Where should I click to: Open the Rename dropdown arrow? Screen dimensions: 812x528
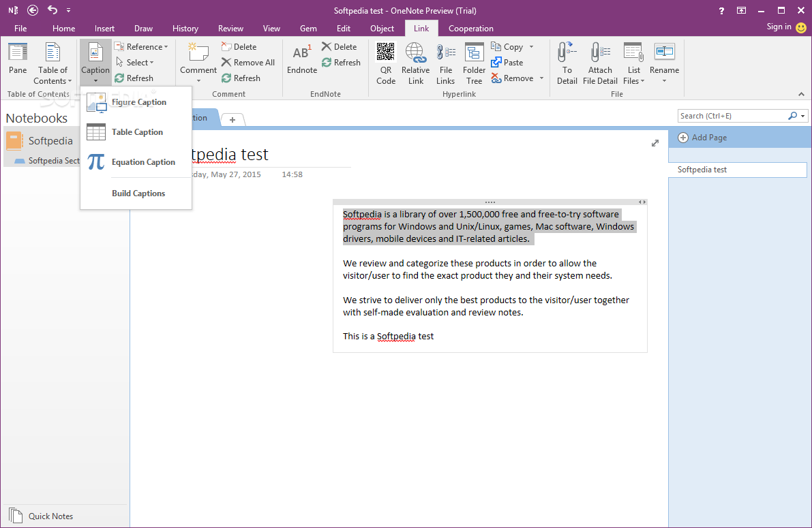[x=665, y=81]
